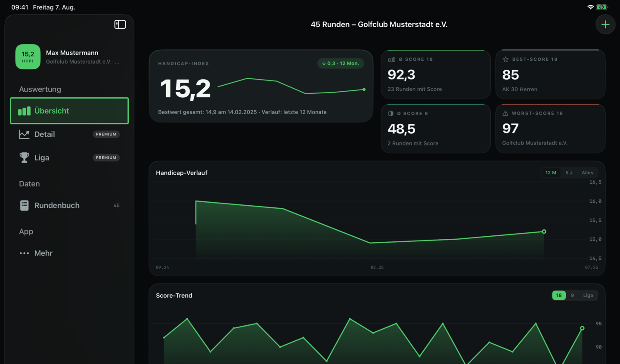Tap the 0,3 · 12 Mon. trend badge
This screenshot has height=364, width=620.
pos(341,63)
